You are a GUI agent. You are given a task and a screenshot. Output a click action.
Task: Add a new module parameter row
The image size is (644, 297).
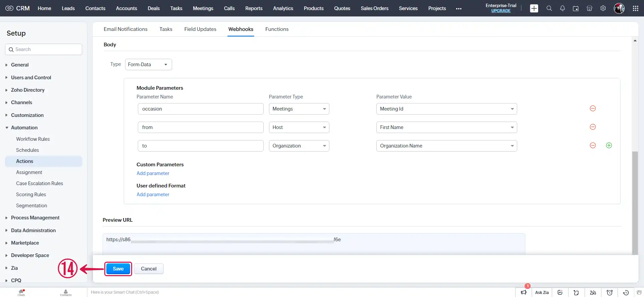[x=609, y=145]
